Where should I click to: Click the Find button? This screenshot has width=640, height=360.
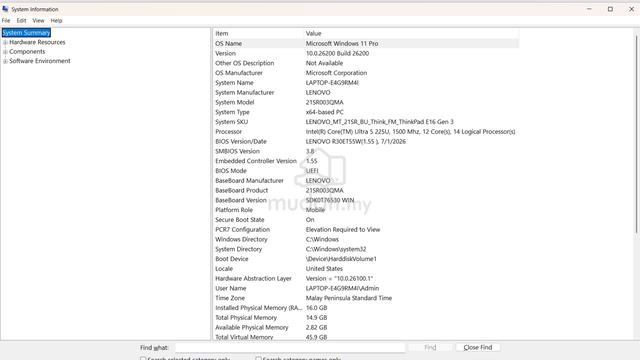(430, 347)
